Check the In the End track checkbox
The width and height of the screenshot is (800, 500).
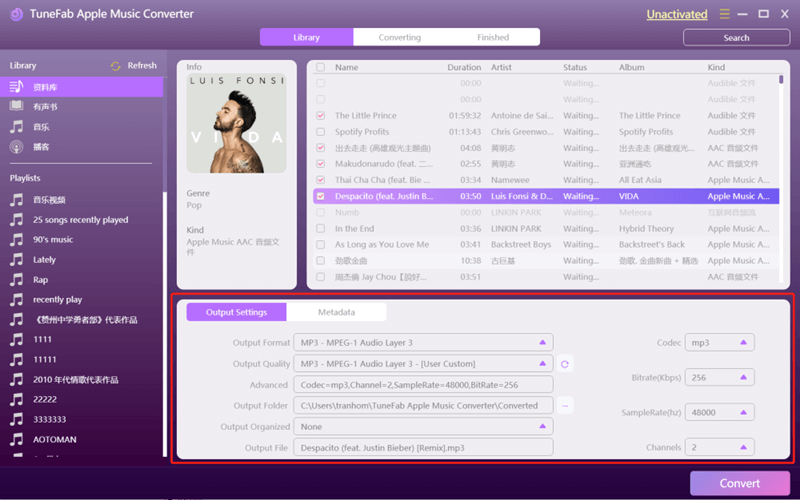[x=321, y=229]
